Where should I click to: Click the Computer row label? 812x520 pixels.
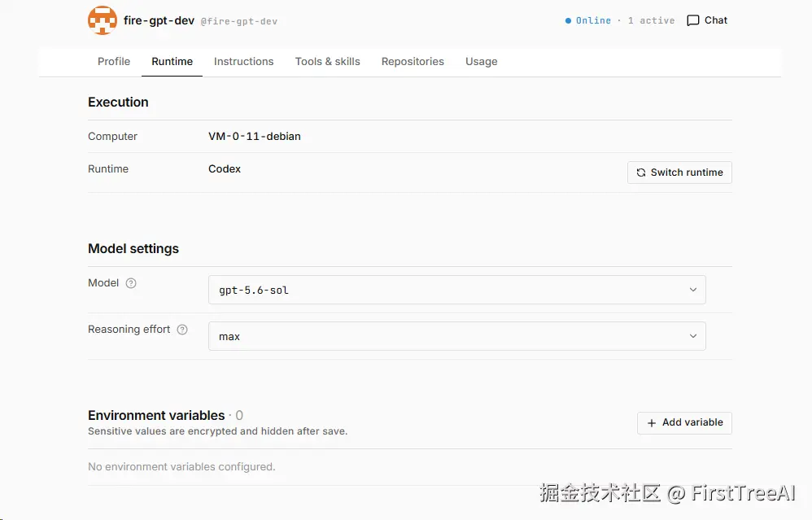(112, 136)
